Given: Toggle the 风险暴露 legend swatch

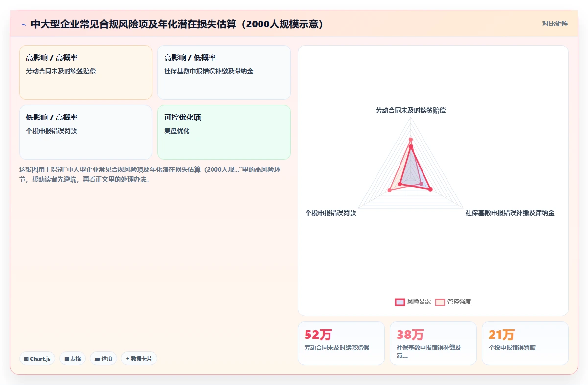Looking at the screenshot, I should point(400,302).
